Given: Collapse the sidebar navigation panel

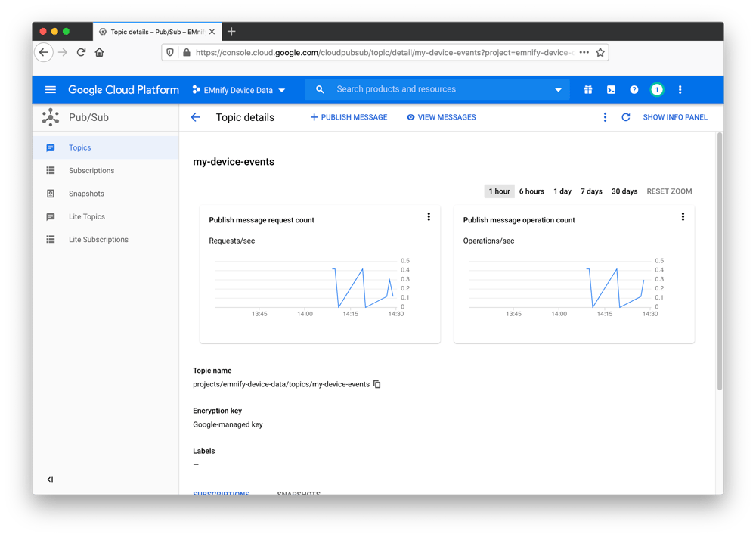Looking at the screenshot, I should click(50, 479).
